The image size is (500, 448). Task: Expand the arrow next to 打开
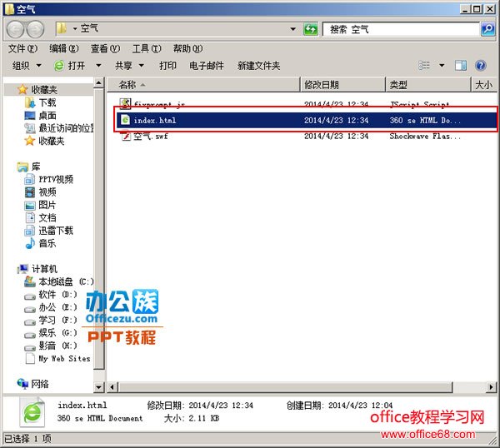98,66
